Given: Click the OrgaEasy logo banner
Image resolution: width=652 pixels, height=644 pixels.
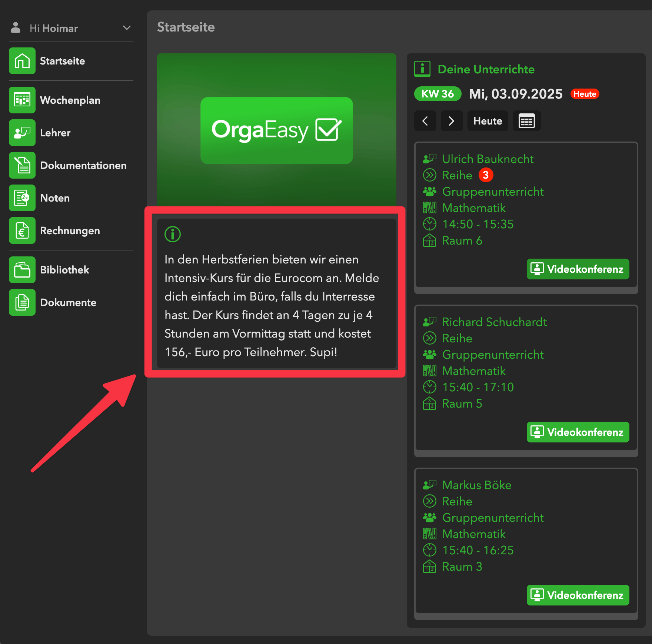Looking at the screenshot, I should [x=276, y=130].
